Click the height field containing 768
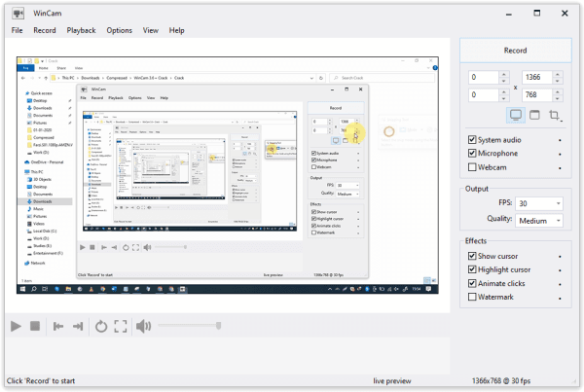 click(x=537, y=95)
